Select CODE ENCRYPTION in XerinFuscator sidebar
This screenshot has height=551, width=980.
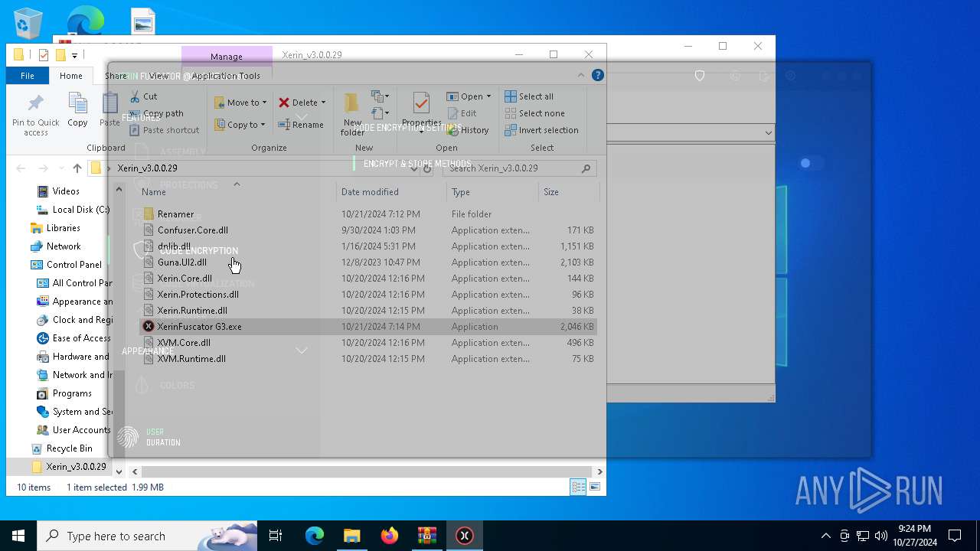click(198, 251)
